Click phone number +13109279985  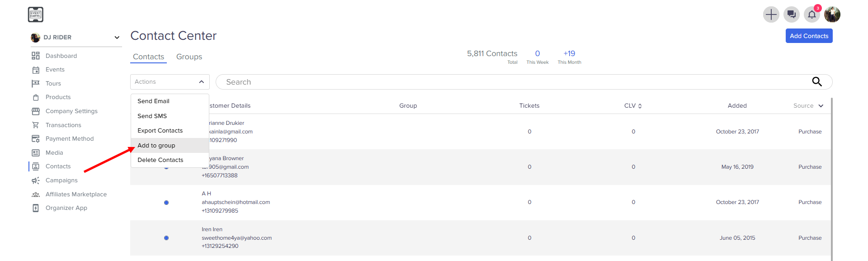tap(220, 211)
